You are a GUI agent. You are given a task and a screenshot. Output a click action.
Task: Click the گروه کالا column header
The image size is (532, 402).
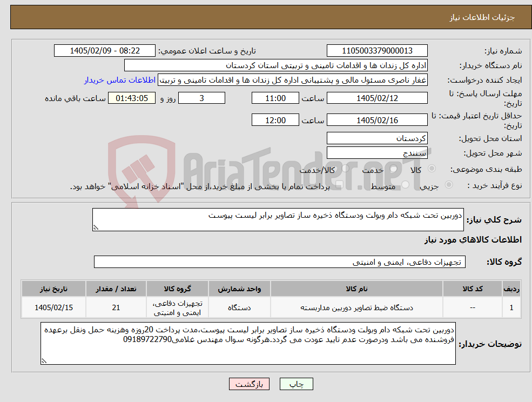pos(177,289)
